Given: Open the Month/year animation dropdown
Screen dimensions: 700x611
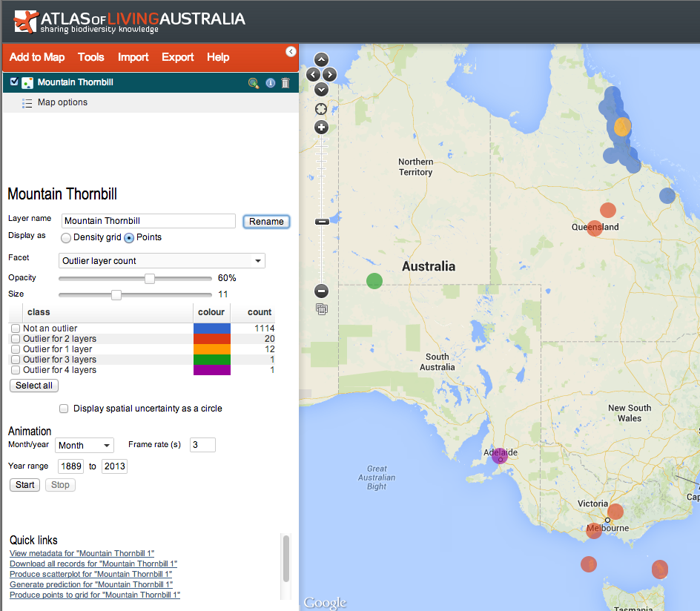Looking at the screenshot, I should click(84, 445).
